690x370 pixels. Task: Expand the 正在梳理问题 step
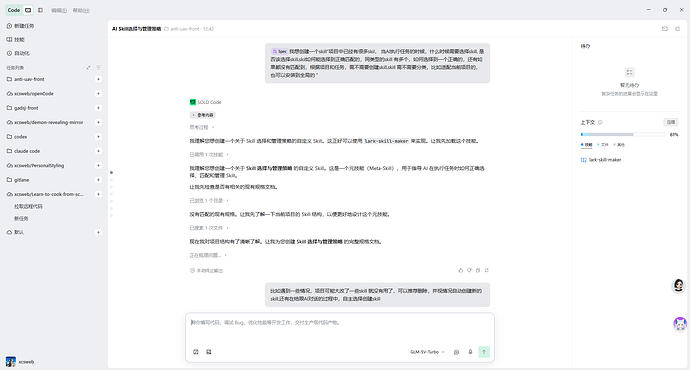pos(208,255)
